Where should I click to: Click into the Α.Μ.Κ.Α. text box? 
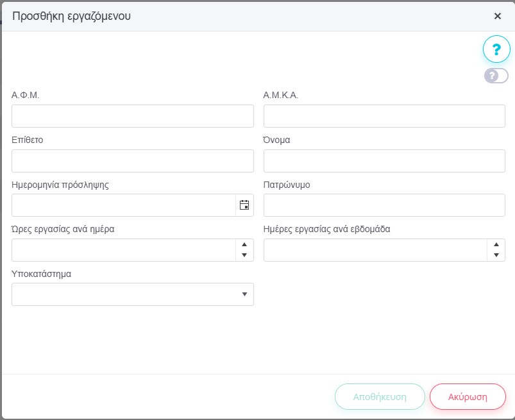384,116
